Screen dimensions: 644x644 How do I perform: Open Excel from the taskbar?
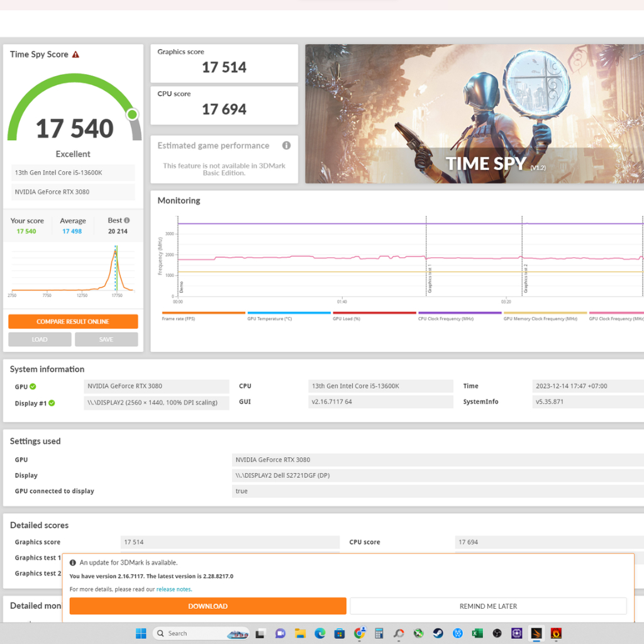tap(477, 633)
